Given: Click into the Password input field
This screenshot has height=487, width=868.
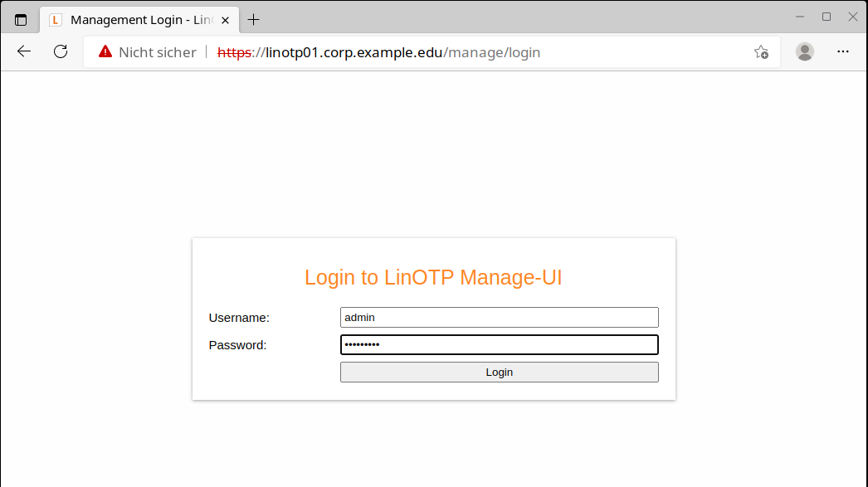Looking at the screenshot, I should point(499,345).
